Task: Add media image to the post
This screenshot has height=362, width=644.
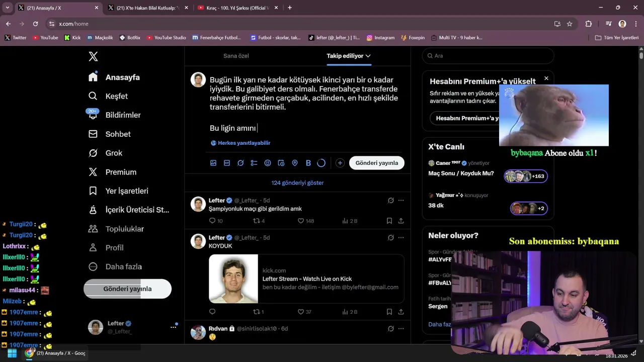Action: pyautogui.click(x=213, y=163)
